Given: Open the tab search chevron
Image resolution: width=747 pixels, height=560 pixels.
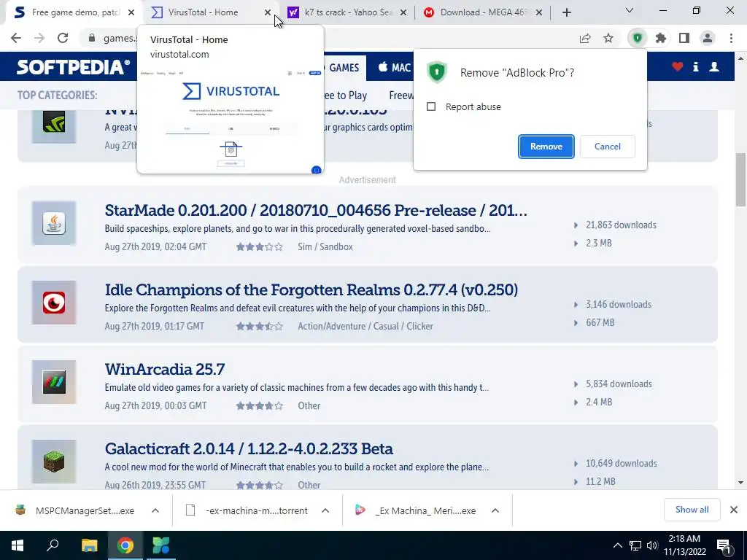Looking at the screenshot, I should click(630, 10).
